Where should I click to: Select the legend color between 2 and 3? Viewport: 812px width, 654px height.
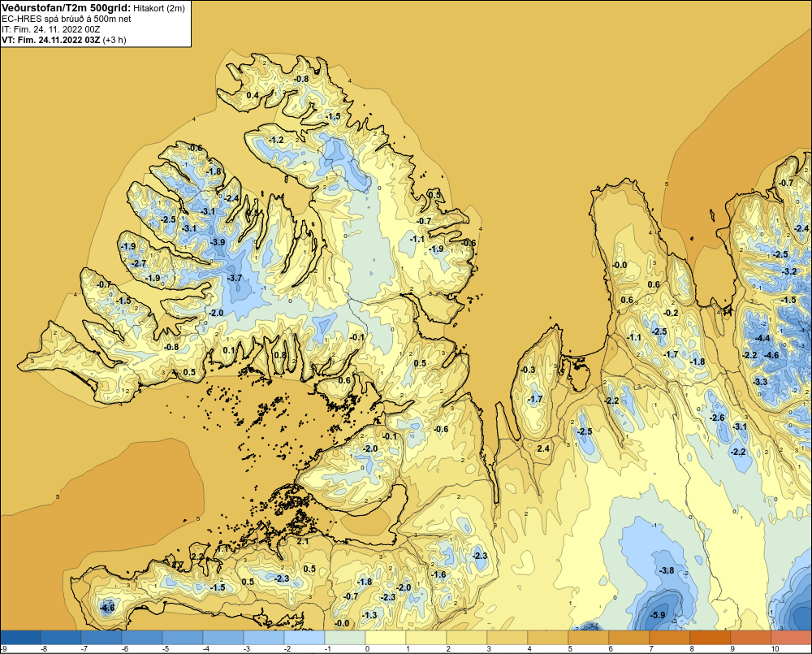tap(467, 637)
